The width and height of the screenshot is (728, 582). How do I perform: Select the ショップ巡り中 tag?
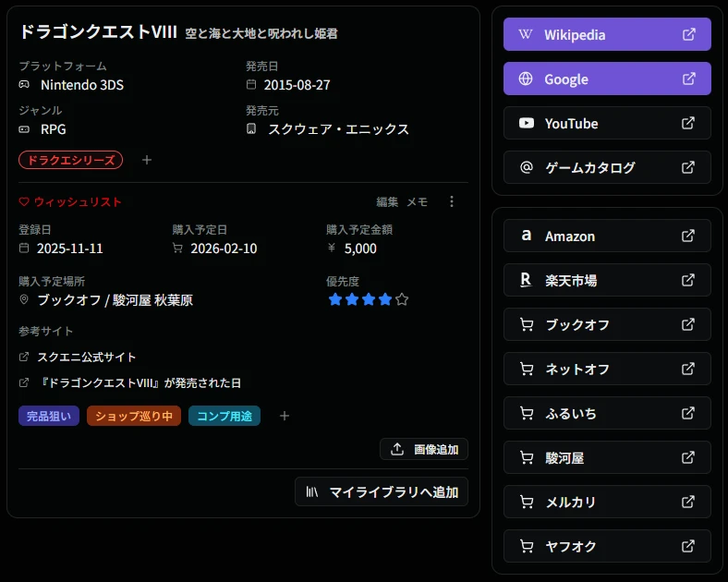point(134,416)
